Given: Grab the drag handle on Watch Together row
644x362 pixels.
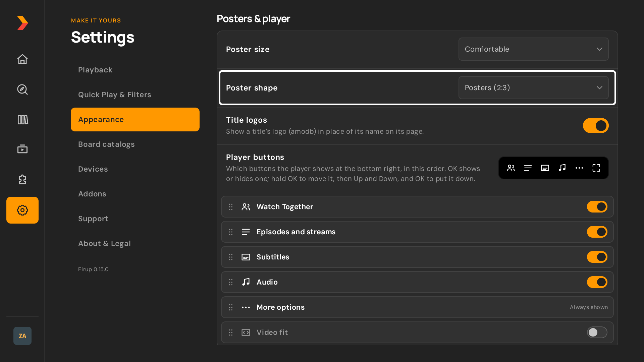Looking at the screenshot, I should [x=231, y=207].
